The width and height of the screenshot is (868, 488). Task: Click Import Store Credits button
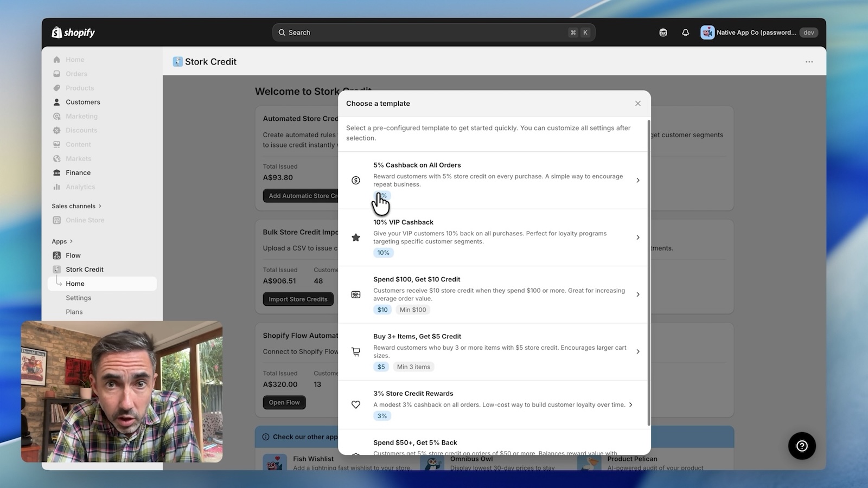pyautogui.click(x=298, y=299)
